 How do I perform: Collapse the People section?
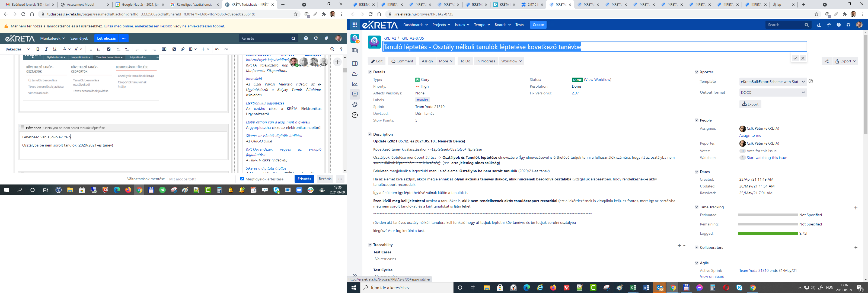coord(697,120)
